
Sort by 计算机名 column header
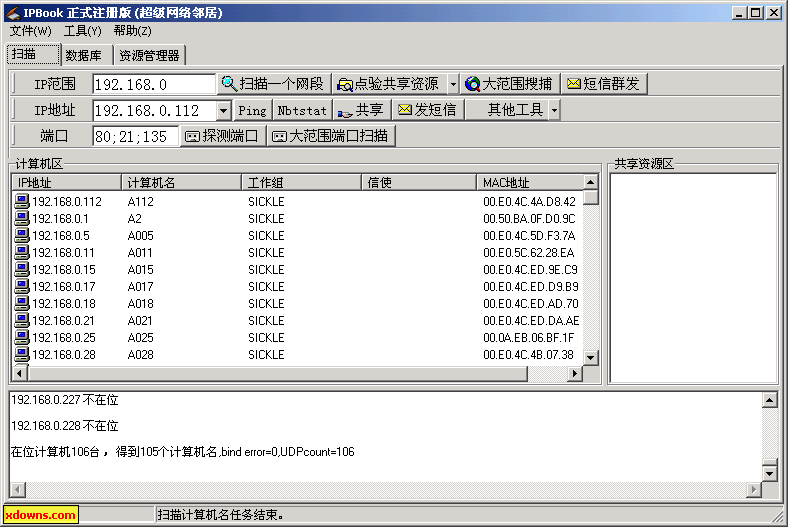tap(181, 182)
